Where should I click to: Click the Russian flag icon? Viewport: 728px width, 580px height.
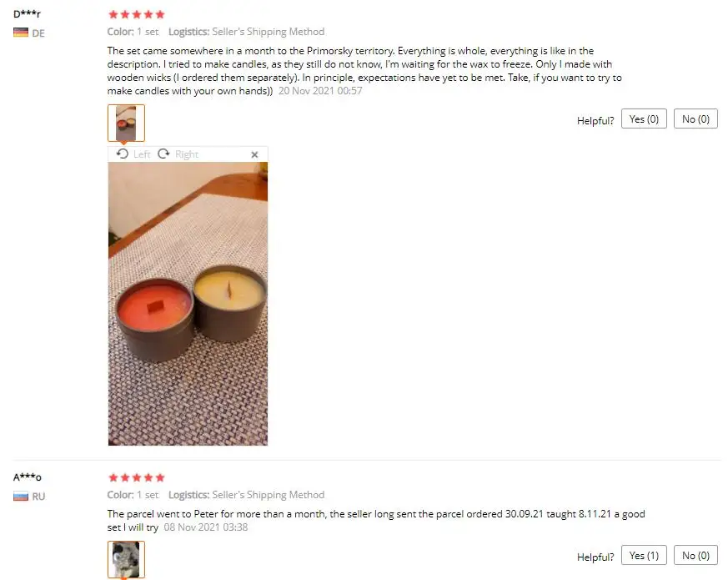(21, 497)
